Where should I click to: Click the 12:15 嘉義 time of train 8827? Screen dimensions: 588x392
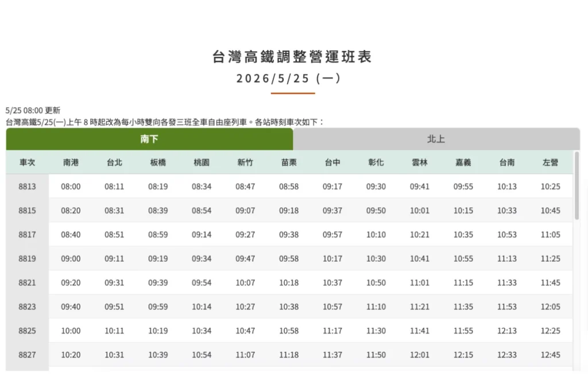(x=463, y=355)
